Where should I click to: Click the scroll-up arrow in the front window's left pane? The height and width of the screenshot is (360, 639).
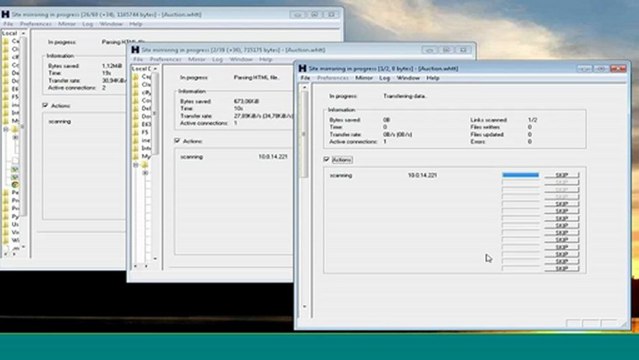pos(304,87)
